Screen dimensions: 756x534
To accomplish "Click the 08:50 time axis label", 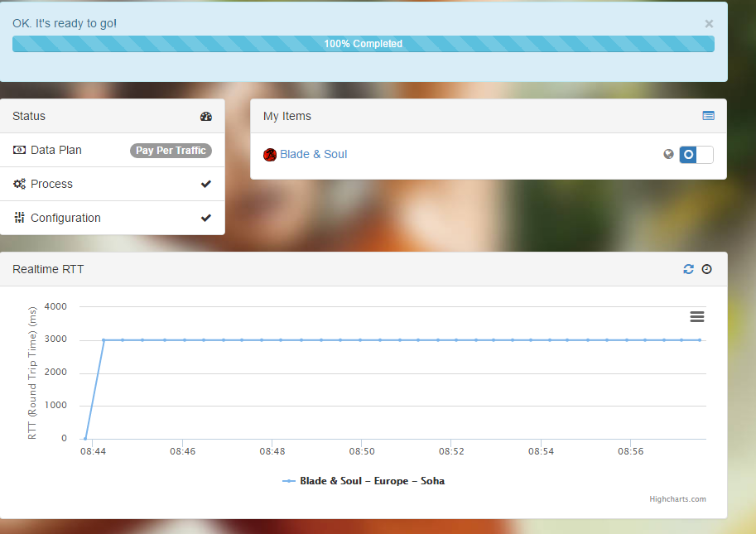I will [x=362, y=451].
